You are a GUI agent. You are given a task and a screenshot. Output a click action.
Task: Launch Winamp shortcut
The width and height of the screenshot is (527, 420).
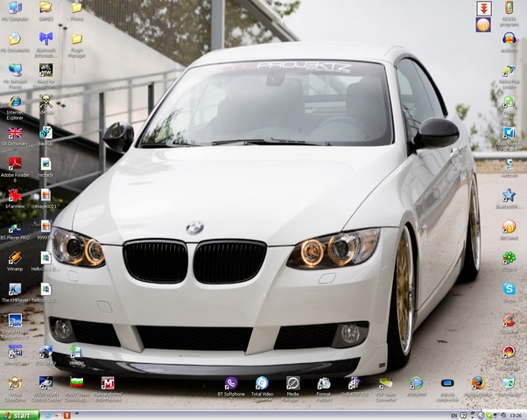click(15, 261)
